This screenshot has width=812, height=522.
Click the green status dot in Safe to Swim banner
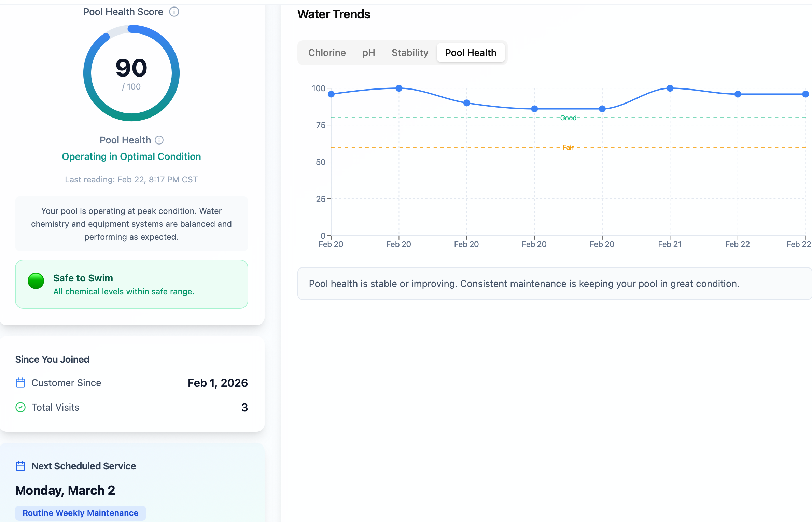pos(36,281)
